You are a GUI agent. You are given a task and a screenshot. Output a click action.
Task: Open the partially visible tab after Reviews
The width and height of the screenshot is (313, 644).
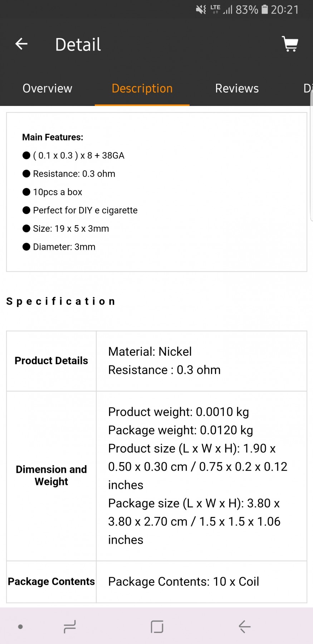[308, 88]
